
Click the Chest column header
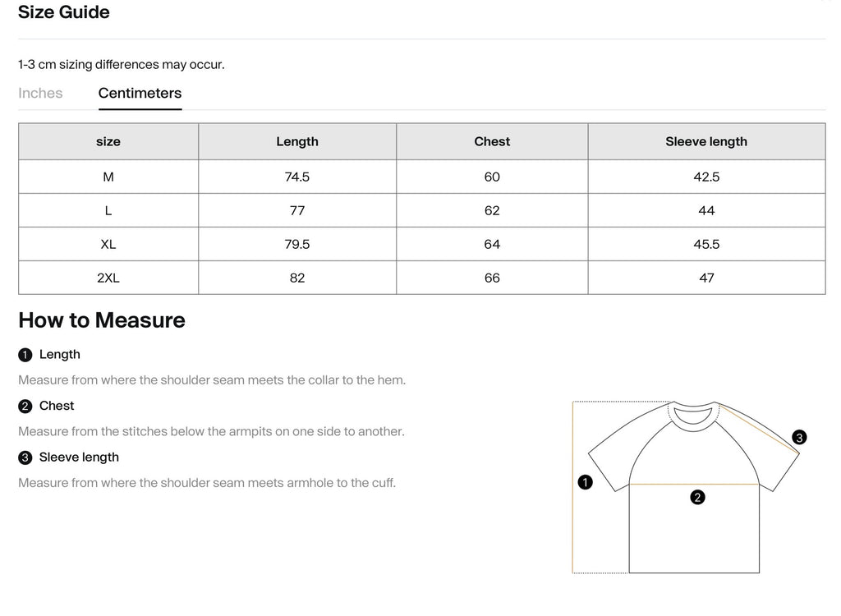pyautogui.click(x=491, y=141)
